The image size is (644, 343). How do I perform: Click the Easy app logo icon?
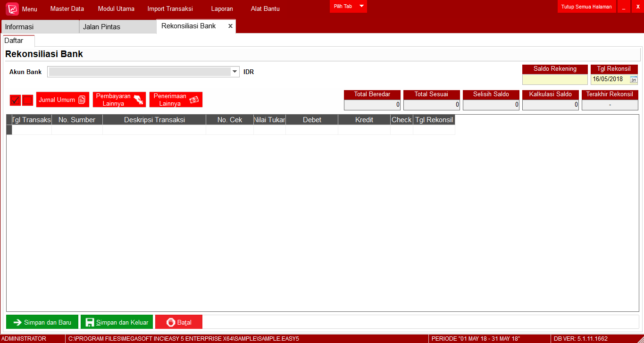point(12,8)
